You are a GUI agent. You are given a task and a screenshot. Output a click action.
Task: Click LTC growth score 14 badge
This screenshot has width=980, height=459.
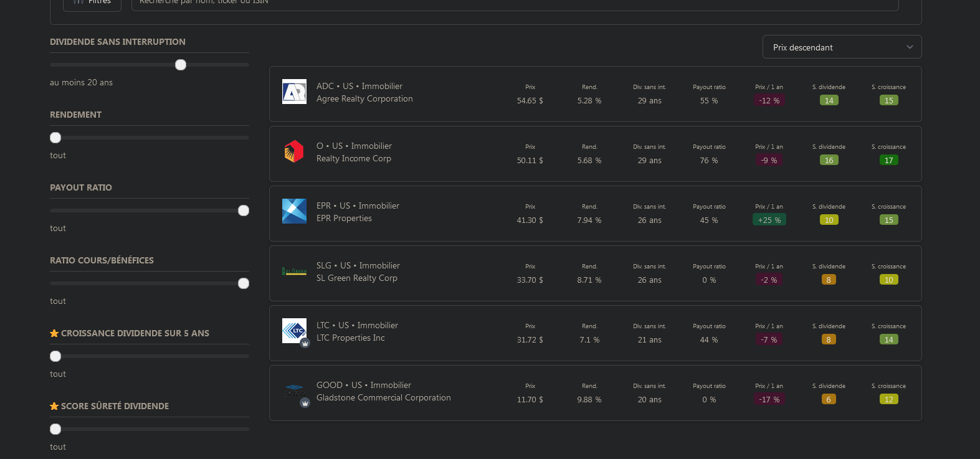click(888, 339)
